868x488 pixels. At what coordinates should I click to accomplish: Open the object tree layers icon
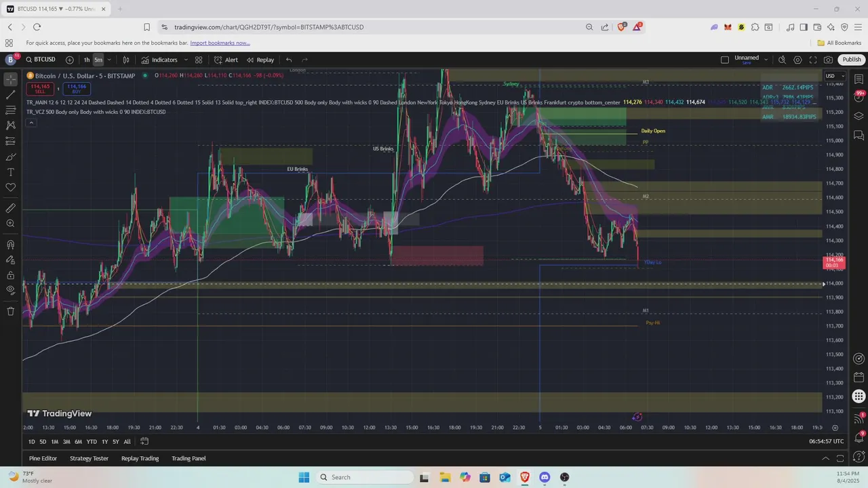tap(859, 116)
